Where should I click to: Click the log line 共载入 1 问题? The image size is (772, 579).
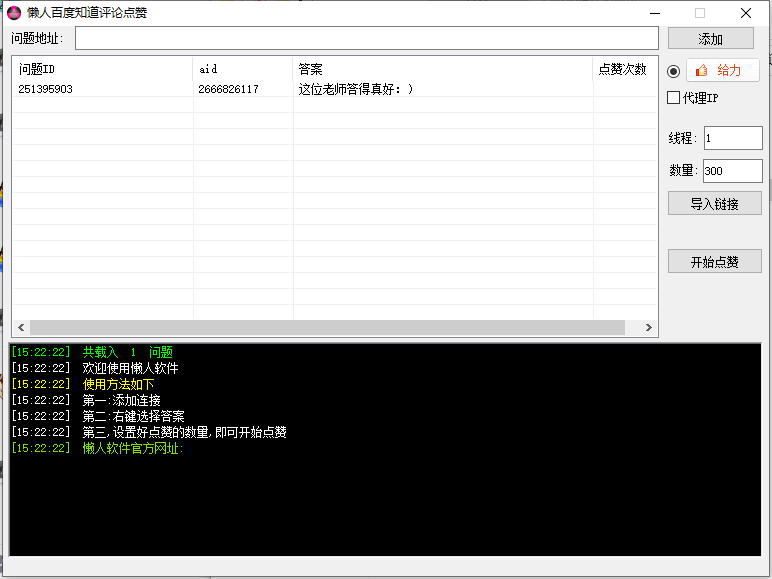93,352
